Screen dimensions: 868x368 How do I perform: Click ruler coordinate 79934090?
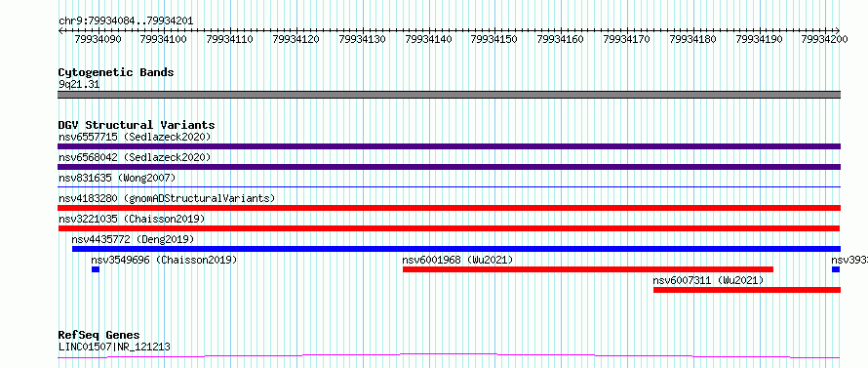point(98,39)
